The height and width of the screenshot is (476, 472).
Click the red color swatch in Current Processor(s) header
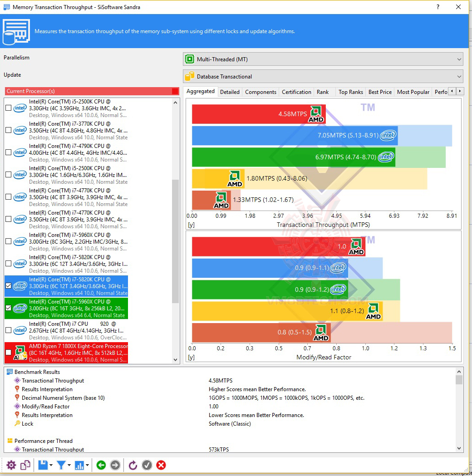175,91
